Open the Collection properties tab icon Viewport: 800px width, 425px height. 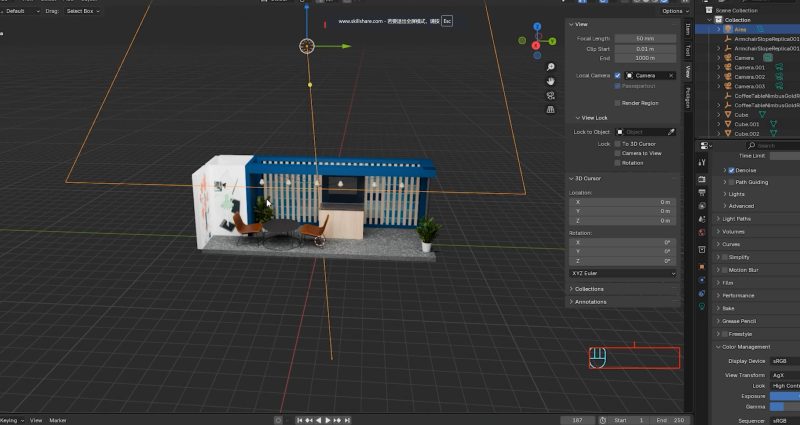click(702, 249)
